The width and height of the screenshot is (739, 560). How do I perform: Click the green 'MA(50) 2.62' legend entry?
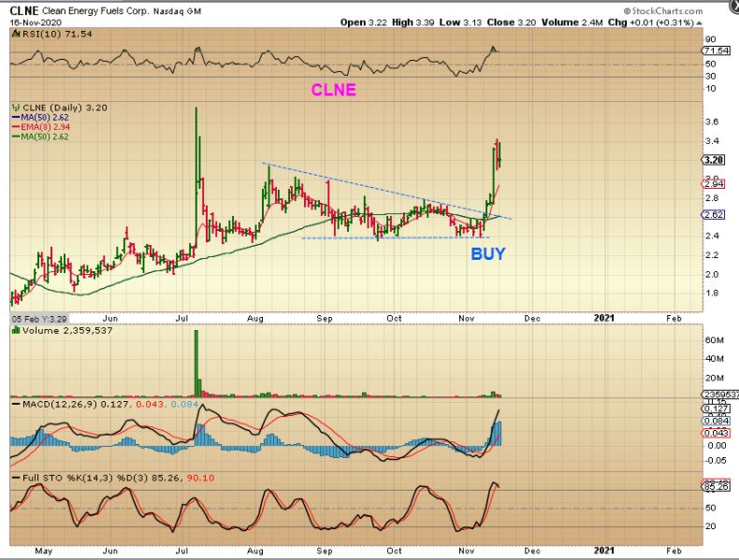point(40,136)
